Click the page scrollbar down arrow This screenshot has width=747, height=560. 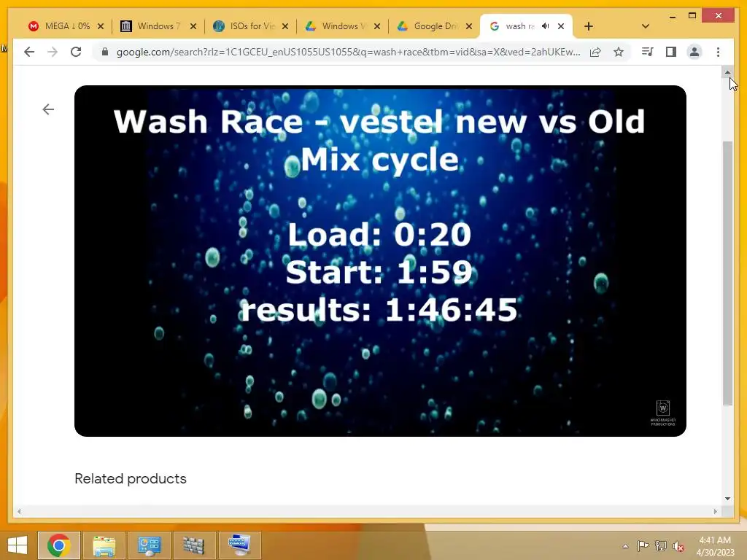727,499
